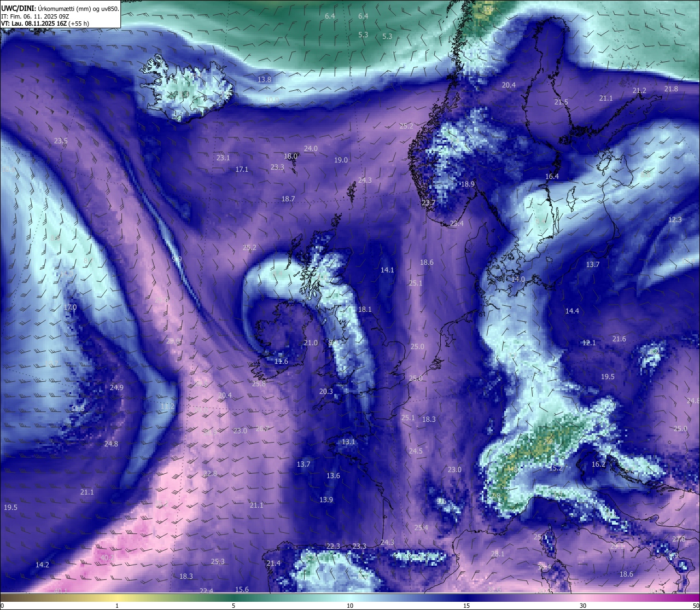Select the 25.8 map value
700x610 pixels.
tap(259, 384)
